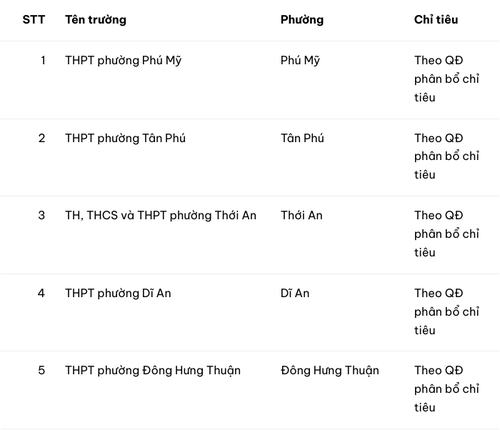Click the Chỉ tiêu column header
Viewport: 500px width, 430px height.
(436, 19)
